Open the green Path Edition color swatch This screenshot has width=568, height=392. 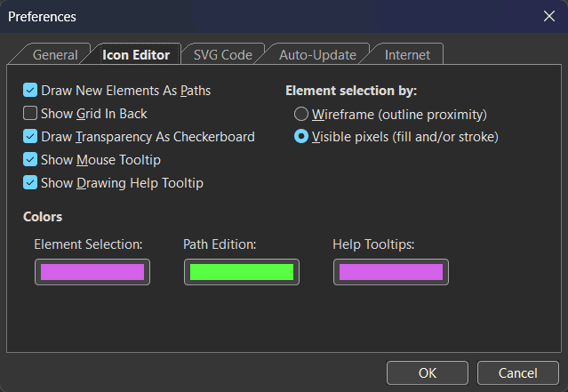242,272
